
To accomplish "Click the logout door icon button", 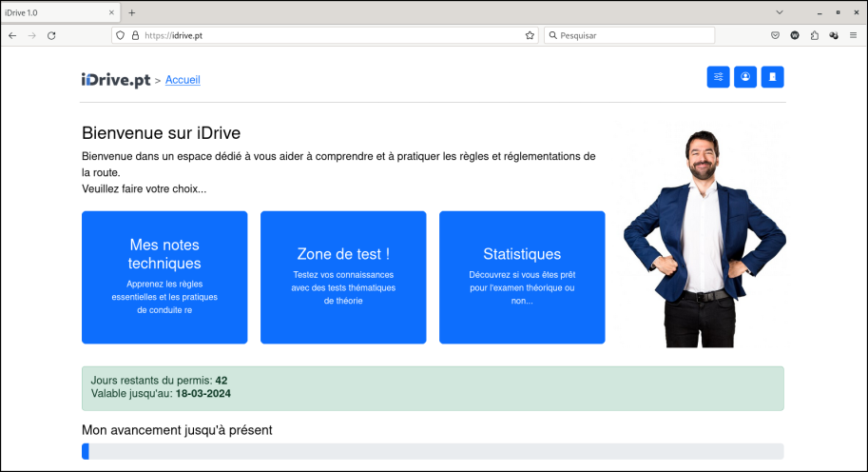I will tap(773, 77).
